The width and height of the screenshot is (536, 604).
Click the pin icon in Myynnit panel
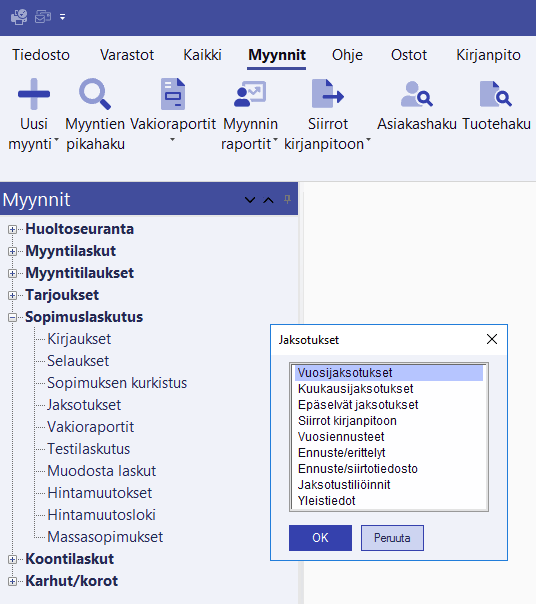pos(287,199)
